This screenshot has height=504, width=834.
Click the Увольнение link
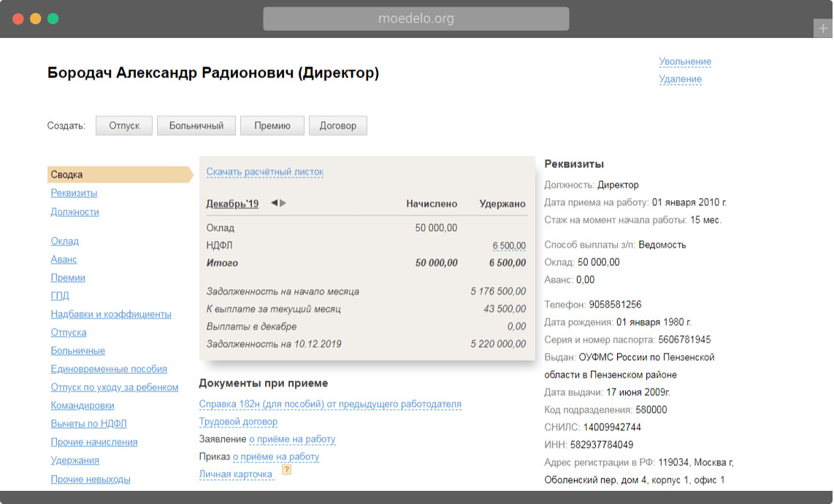click(x=684, y=62)
